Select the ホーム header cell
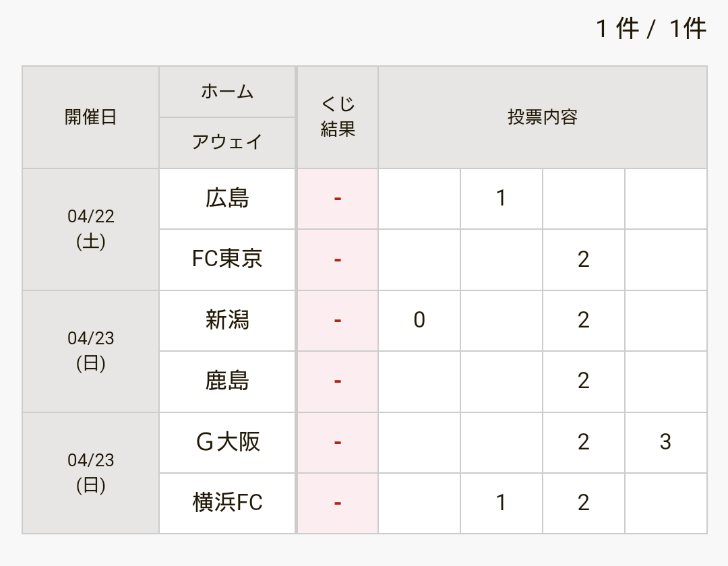This screenshot has height=566, width=728. tap(227, 92)
